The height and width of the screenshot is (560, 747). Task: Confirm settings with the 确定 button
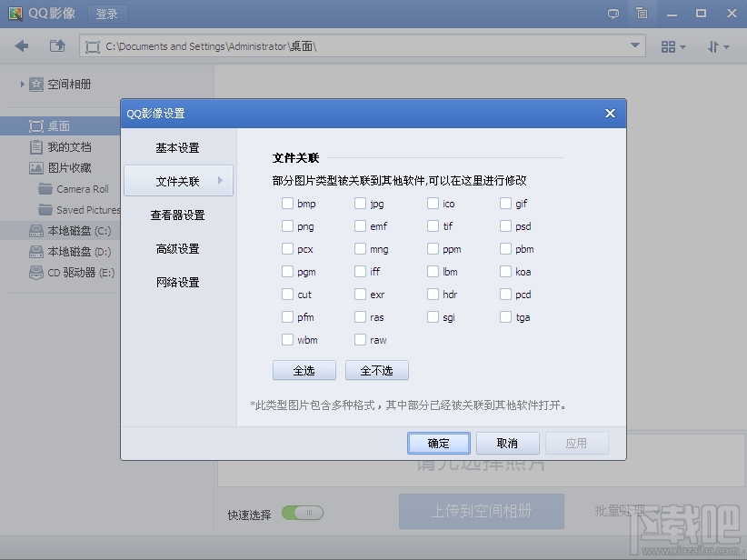(438, 443)
